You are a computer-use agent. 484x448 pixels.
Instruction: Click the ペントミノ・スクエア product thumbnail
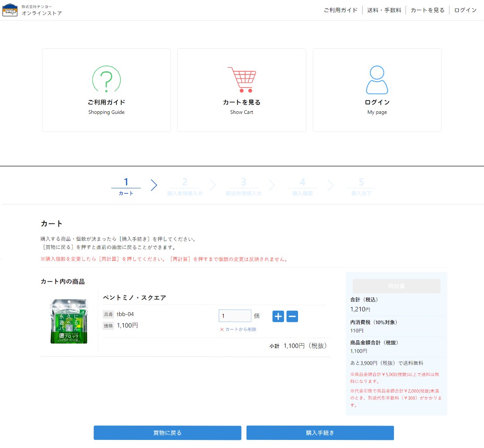coord(69,321)
